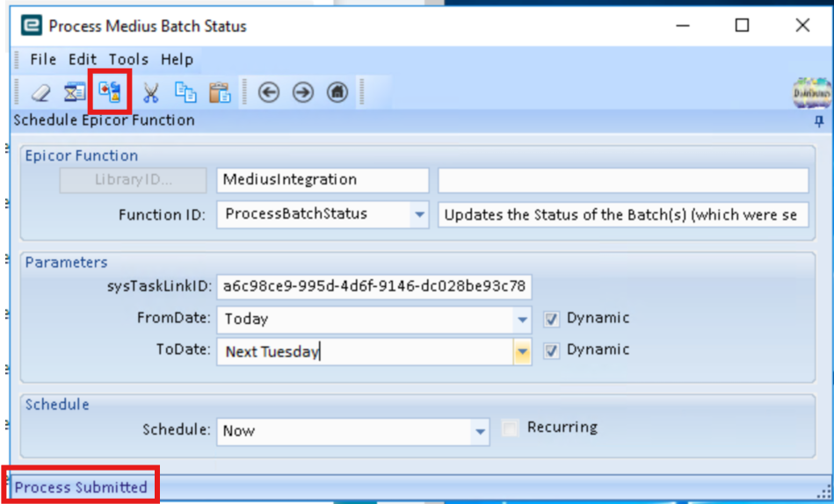Viewport: 834px width, 504px height.
Task: Click the Home toolbar icon
Action: (337, 92)
